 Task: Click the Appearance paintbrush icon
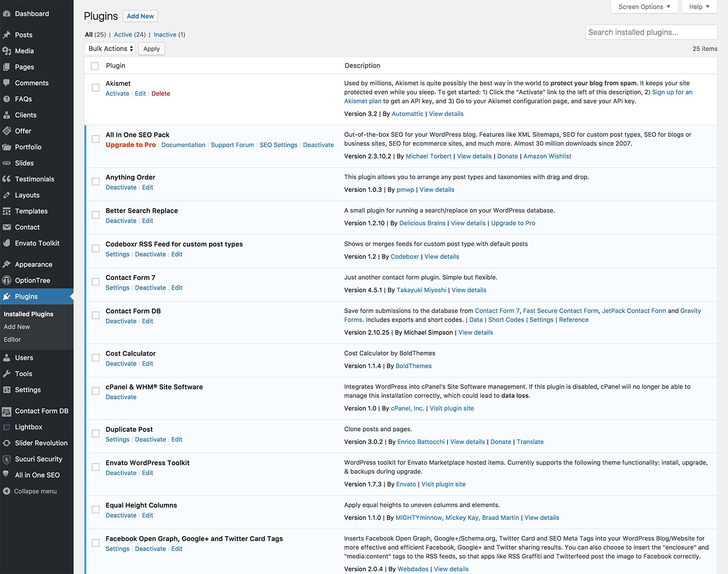(7, 264)
